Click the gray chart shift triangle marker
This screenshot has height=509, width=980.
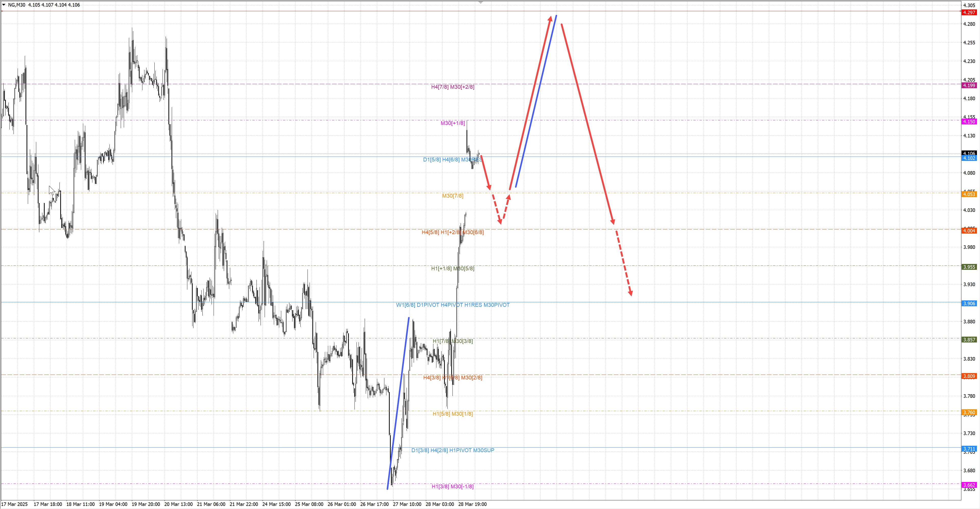tap(481, 3)
